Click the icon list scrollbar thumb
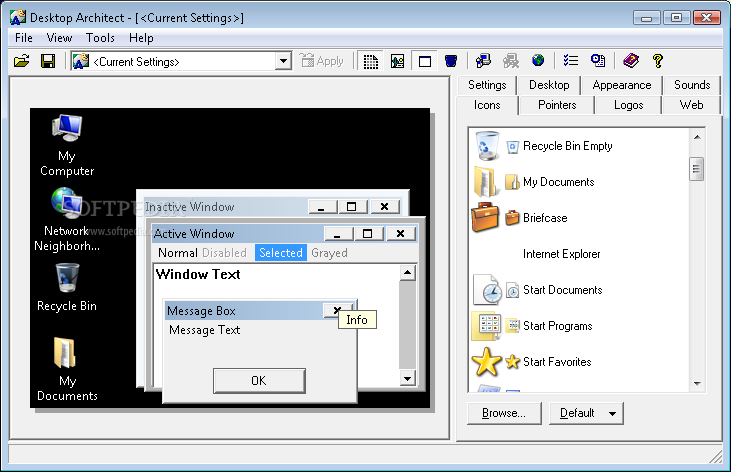The image size is (731, 472). tap(697, 169)
